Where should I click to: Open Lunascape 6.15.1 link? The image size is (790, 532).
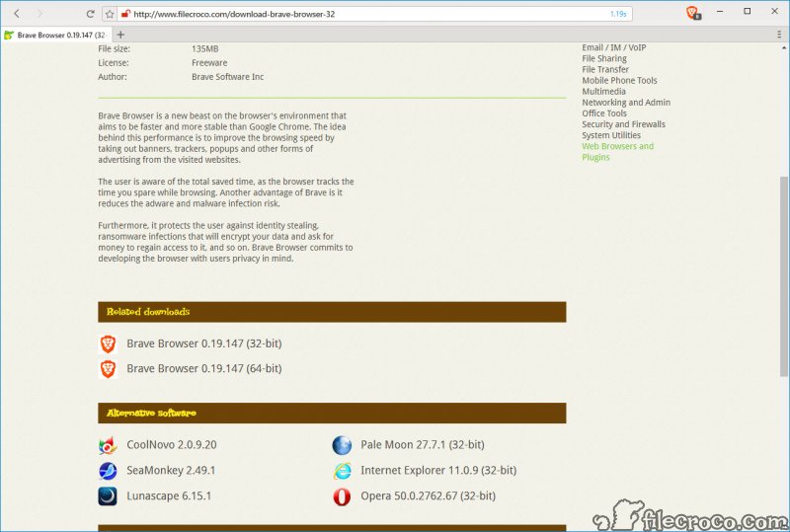(169, 496)
